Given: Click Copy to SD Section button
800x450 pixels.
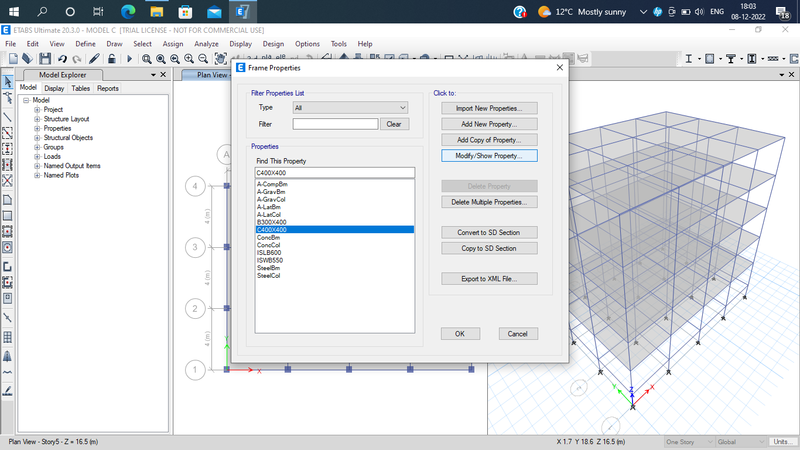Looking at the screenshot, I should [489, 248].
